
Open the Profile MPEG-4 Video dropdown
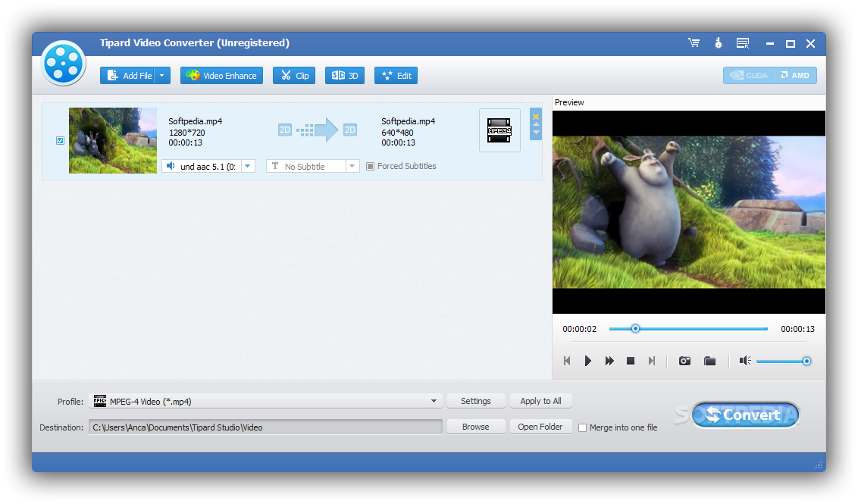265,401
